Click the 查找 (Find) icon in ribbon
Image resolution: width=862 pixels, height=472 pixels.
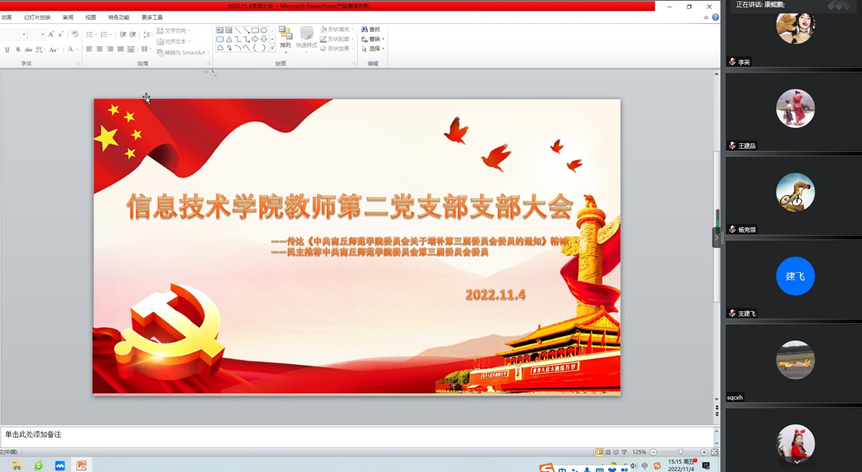[374, 29]
